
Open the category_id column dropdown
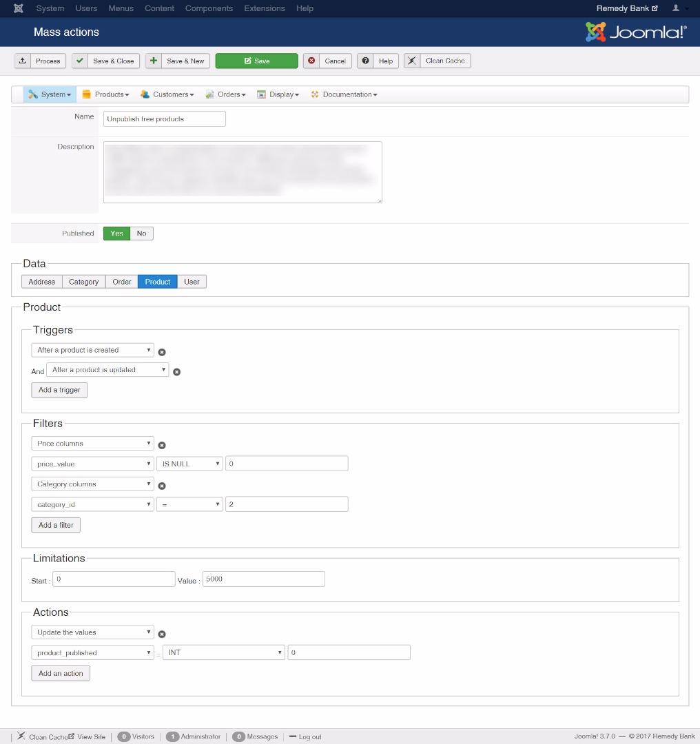[92, 504]
